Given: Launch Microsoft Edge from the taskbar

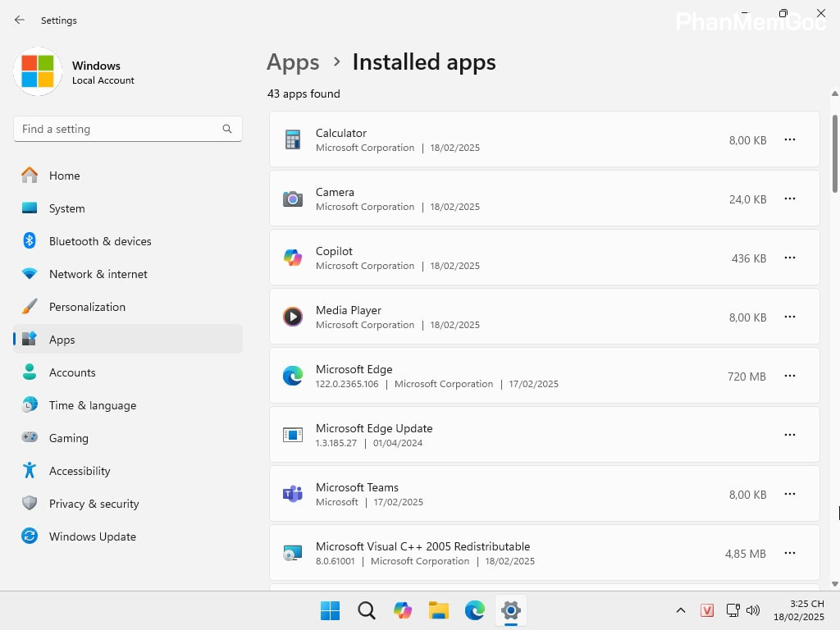Looking at the screenshot, I should click(474, 610).
